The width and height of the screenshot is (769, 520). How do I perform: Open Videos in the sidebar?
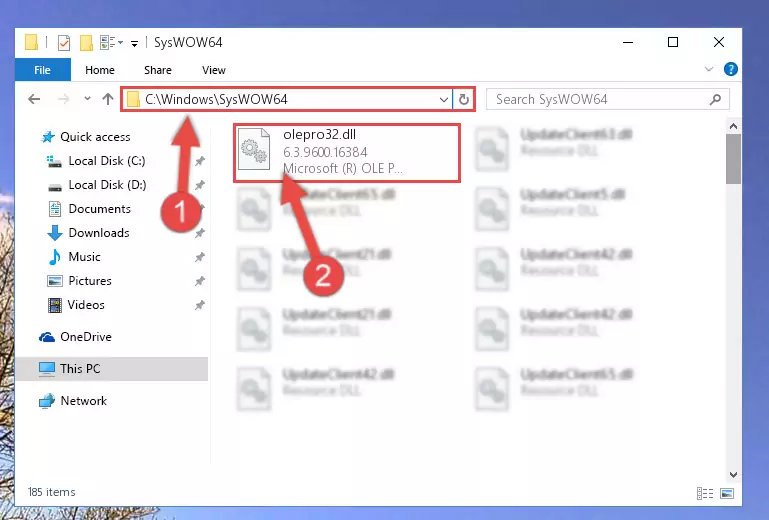[x=76, y=305]
